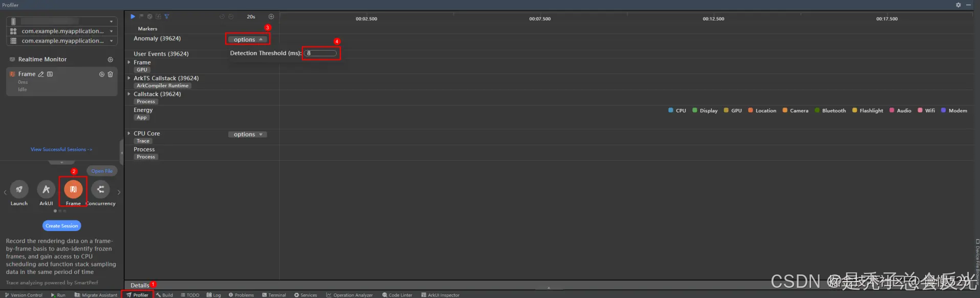The image size is (980, 298).
Task: Delete the Frame session with trash icon
Action: coord(110,74)
